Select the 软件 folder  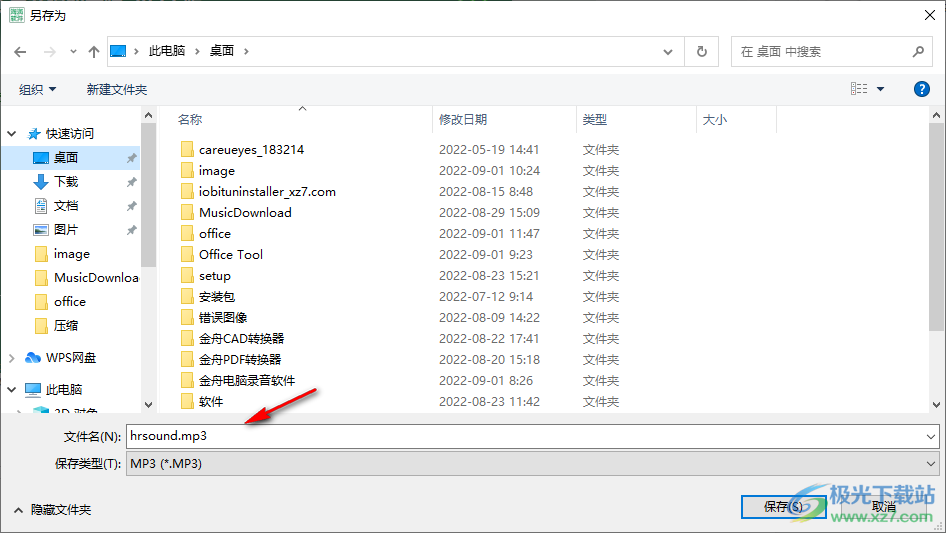point(211,402)
